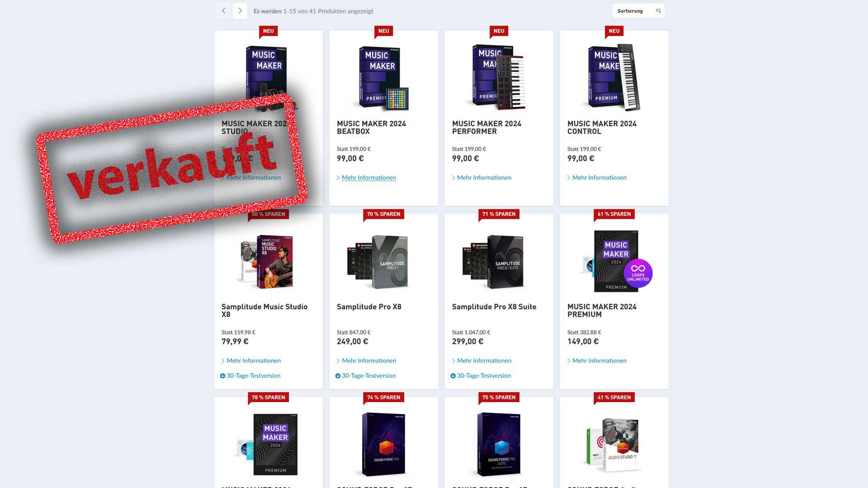The image size is (868, 488).
Task: Click the download icon for Samplitude Pro X8 Suite trial
Action: coord(453,376)
